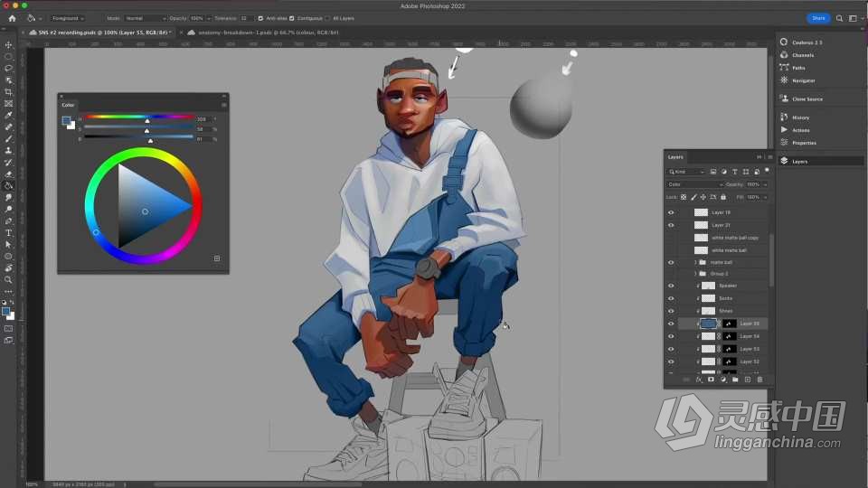Open the Mode Normal dropdown
Image resolution: width=868 pixels, height=488 pixels.
pyautogui.click(x=145, y=18)
